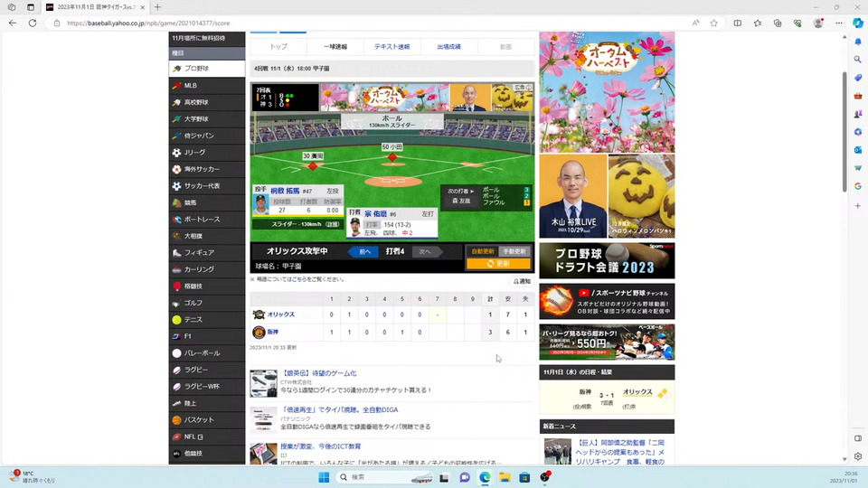
Task: Click the 詳細 pitch detail button
Action: [x=332, y=224]
